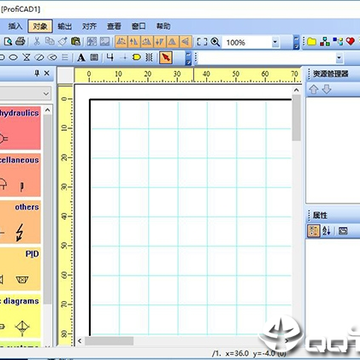Click the green-red network blocks icon
This screenshot has width=360, height=360.
(x=324, y=42)
